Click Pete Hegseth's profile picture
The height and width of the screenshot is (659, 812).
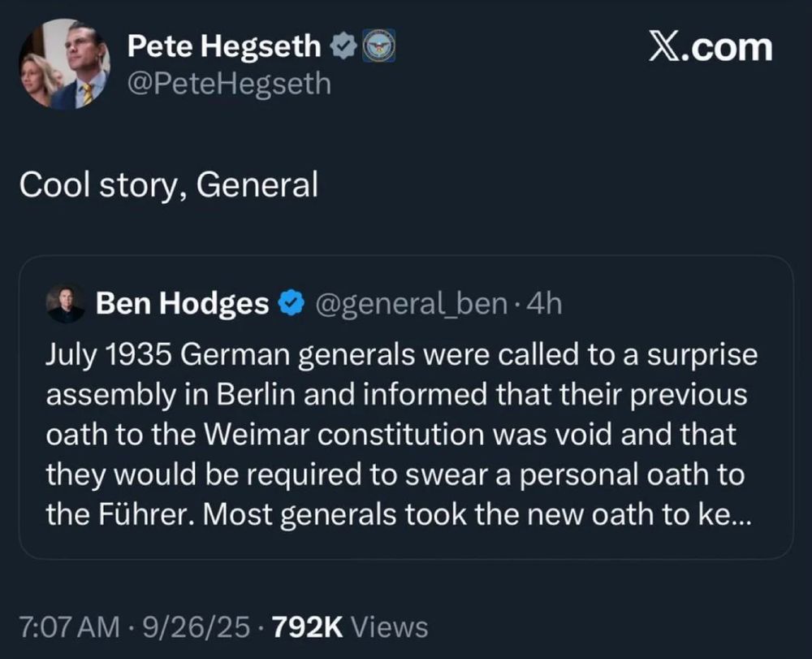64,64
